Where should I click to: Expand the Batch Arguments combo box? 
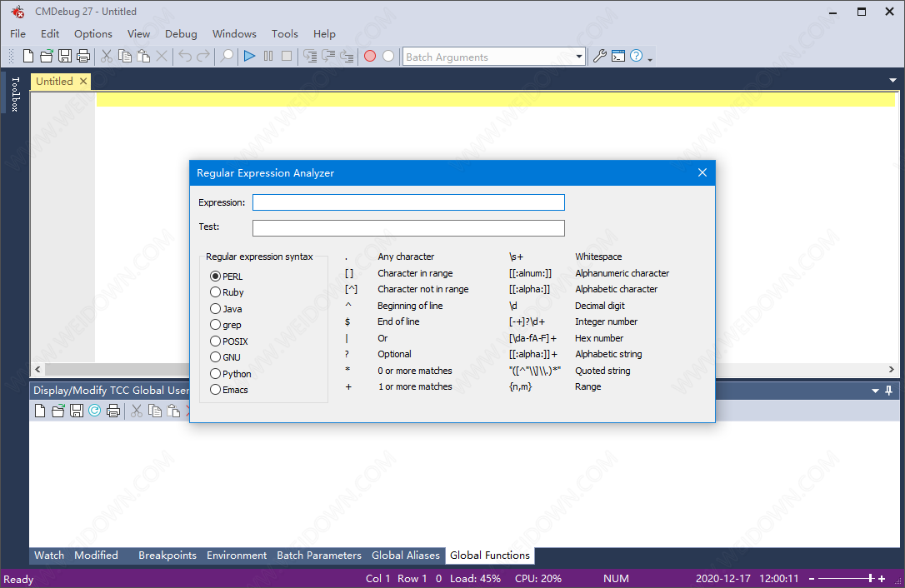tap(579, 57)
